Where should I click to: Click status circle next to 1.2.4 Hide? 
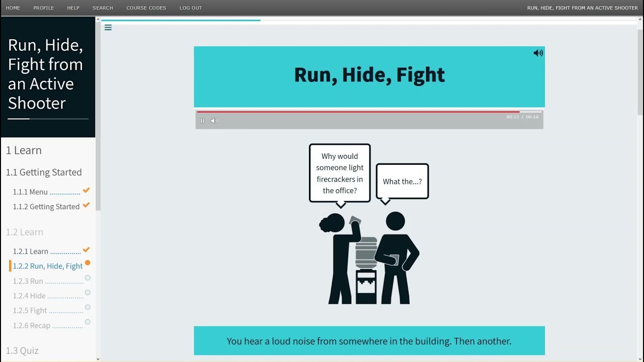(88, 293)
